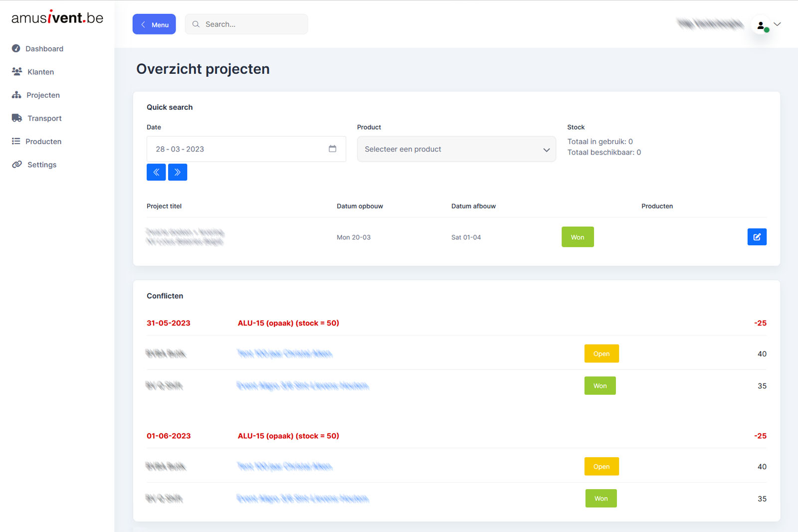Open the Dashboard sidebar item
The image size is (798, 532).
pyautogui.click(x=38, y=48)
